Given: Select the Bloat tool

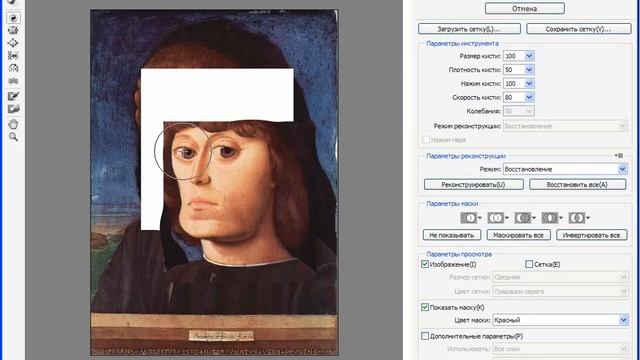Looking at the screenshot, I should click(13, 43).
